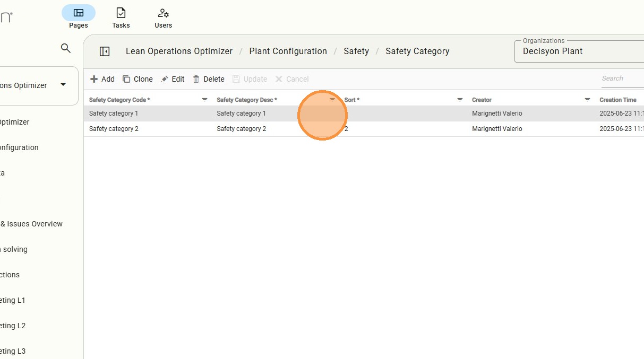Open the Tasks section icon

121,13
